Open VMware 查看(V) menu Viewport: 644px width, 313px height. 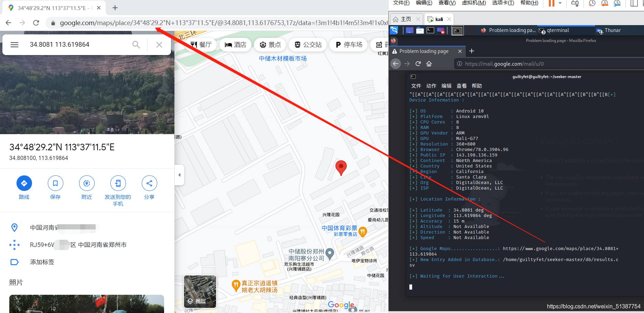click(x=447, y=3)
